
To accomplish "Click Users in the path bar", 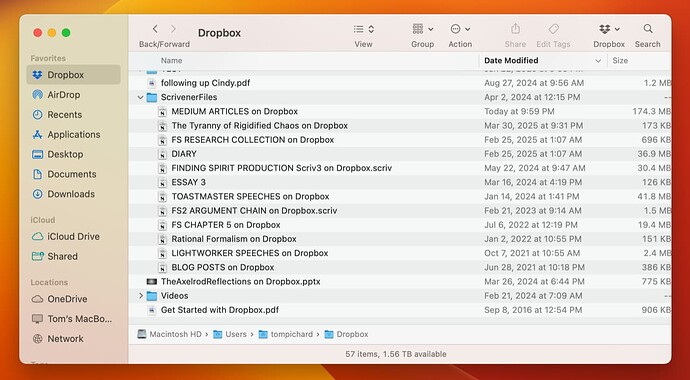I will click(230, 334).
